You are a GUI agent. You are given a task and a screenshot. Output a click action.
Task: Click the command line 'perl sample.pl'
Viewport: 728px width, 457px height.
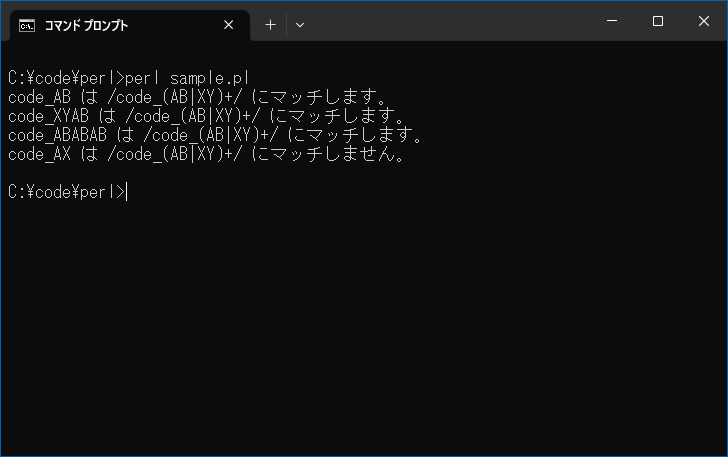pos(187,78)
